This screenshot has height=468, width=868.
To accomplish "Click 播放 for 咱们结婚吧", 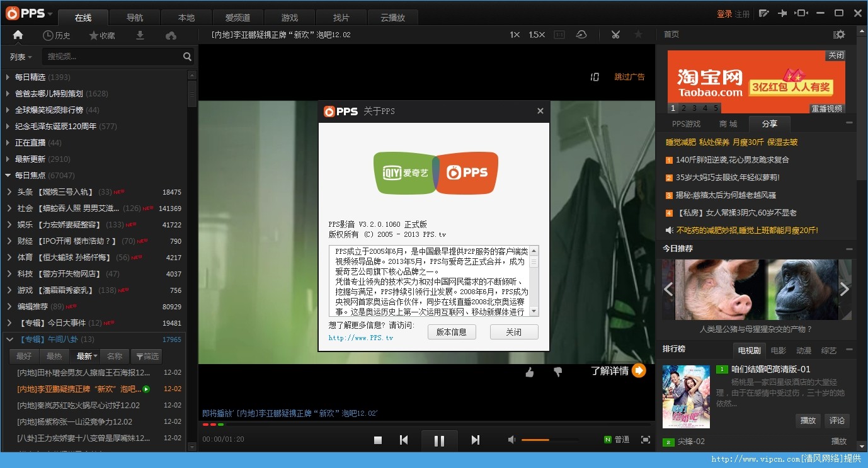I will coord(808,420).
